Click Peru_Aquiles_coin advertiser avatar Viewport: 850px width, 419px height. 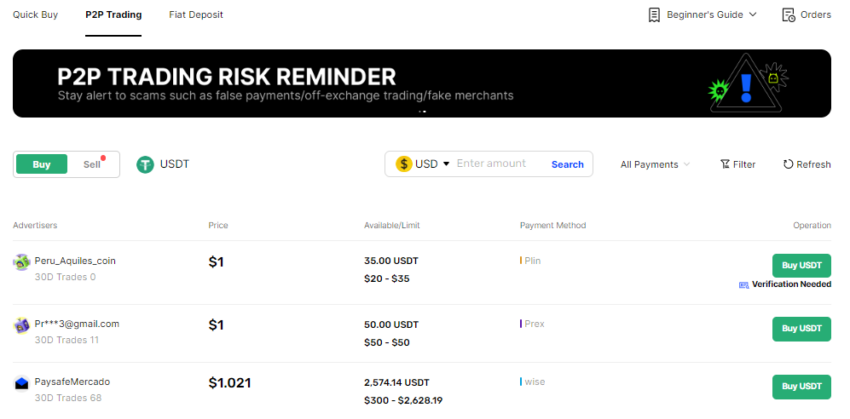coord(21,261)
